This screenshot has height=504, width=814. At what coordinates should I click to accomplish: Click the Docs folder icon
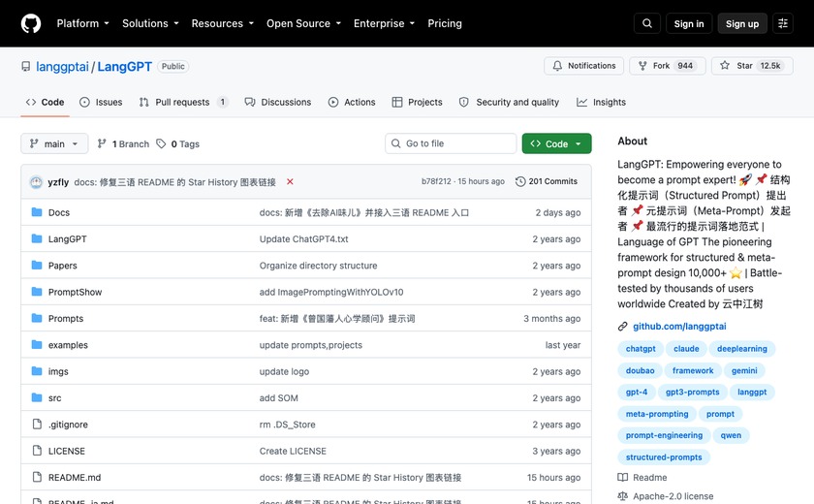tap(37, 212)
